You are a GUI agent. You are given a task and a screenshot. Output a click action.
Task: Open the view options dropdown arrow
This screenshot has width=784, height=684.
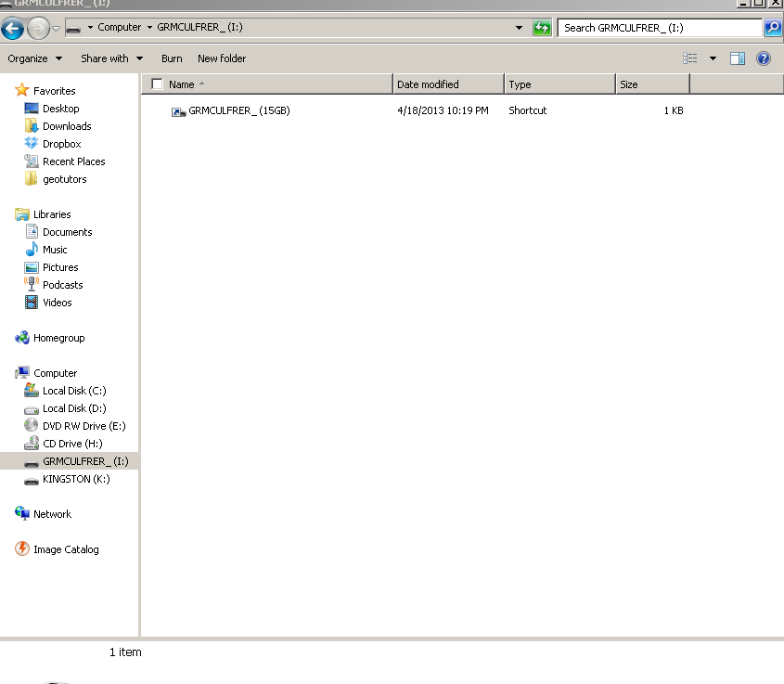click(713, 58)
